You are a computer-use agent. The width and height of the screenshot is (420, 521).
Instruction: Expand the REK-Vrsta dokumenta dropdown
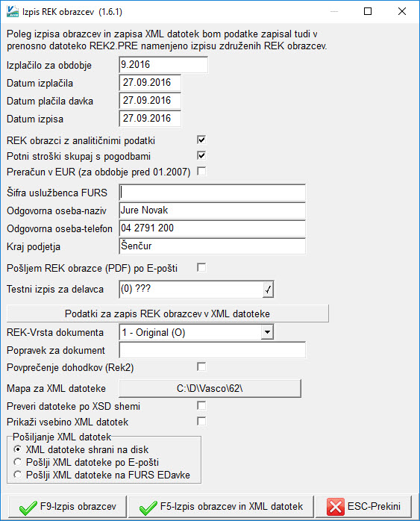click(267, 332)
